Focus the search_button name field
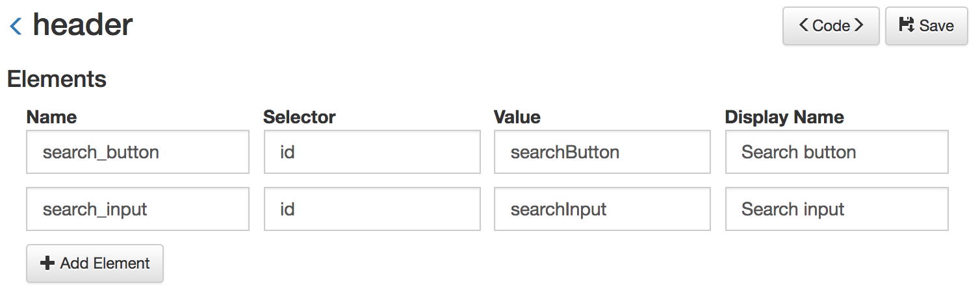 (138, 152)
